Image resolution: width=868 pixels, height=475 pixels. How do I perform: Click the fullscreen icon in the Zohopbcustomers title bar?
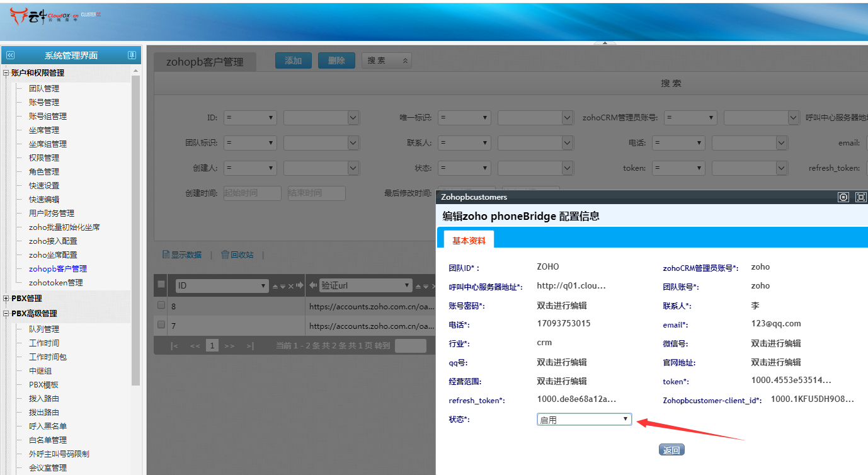coord(860,197)
